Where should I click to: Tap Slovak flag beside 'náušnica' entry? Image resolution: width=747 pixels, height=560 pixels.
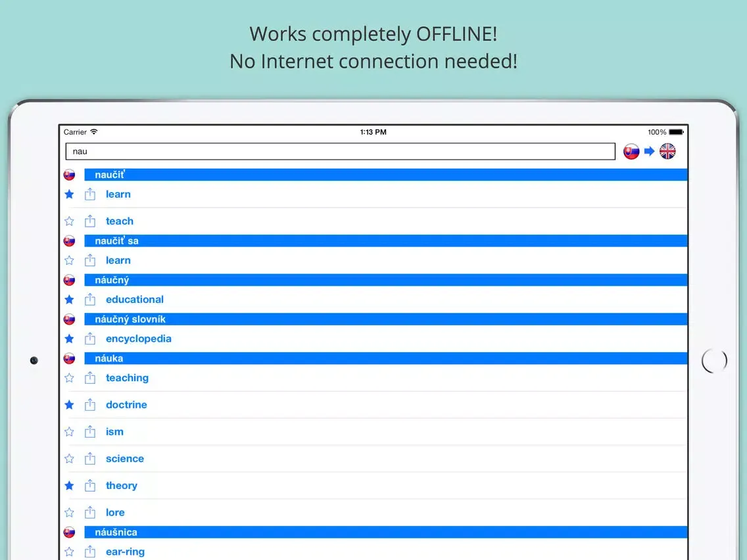point(70,532)
